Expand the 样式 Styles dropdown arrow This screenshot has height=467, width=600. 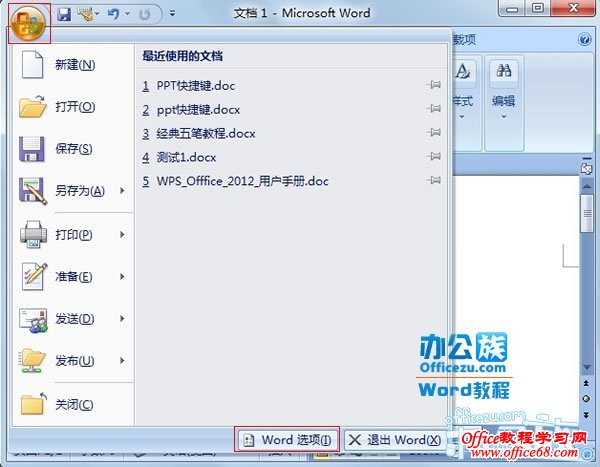pos(462,117)
